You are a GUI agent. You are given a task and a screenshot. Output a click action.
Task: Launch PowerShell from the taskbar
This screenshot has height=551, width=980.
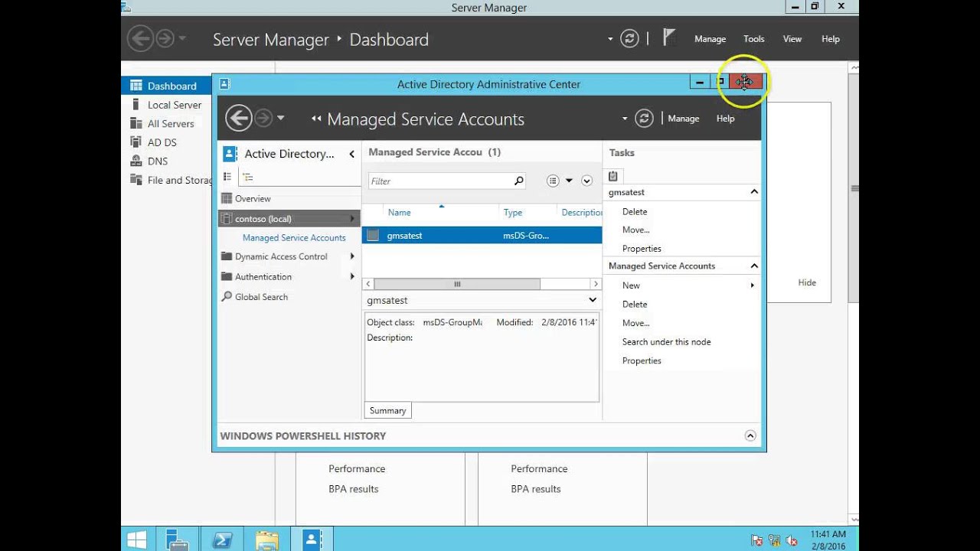coord(222,540)
